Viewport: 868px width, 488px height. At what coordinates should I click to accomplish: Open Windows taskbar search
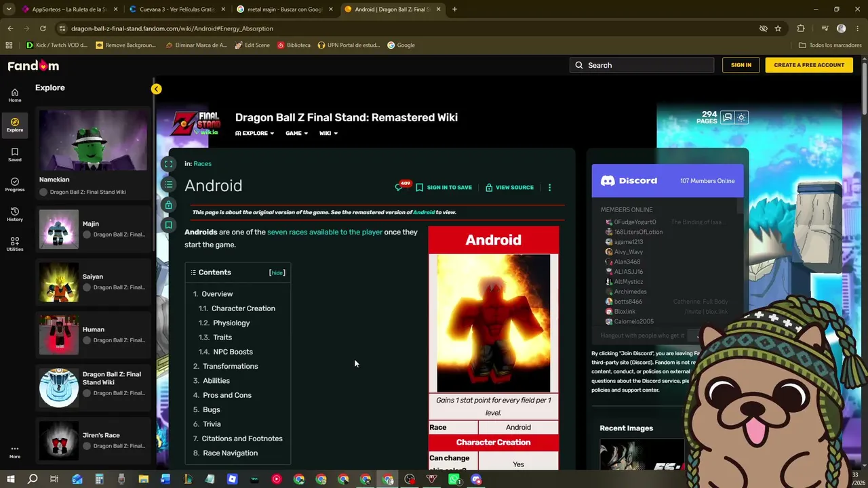(33, 479)
